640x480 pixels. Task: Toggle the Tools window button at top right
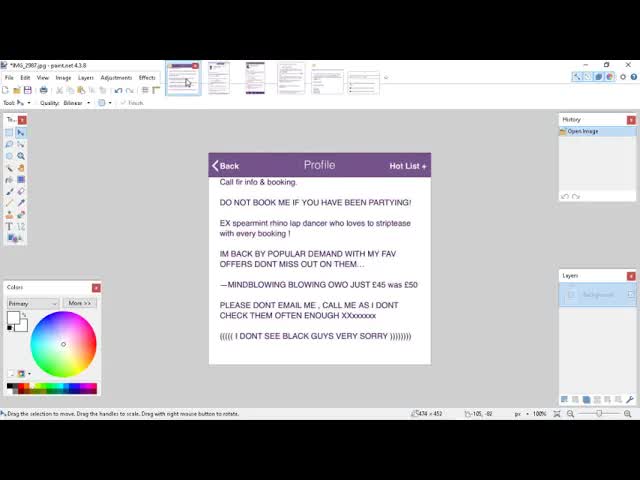pyautogui.click(x=577, y=77)
